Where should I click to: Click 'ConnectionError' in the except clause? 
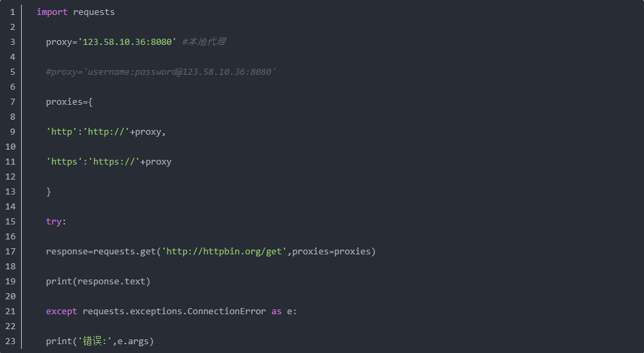coord(227,312)
